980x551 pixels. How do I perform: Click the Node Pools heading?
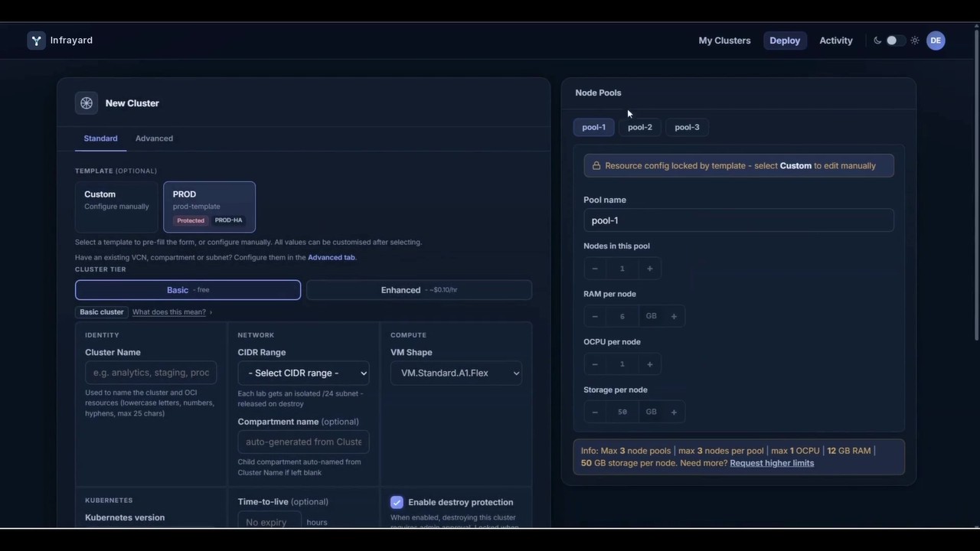[599, 93]
